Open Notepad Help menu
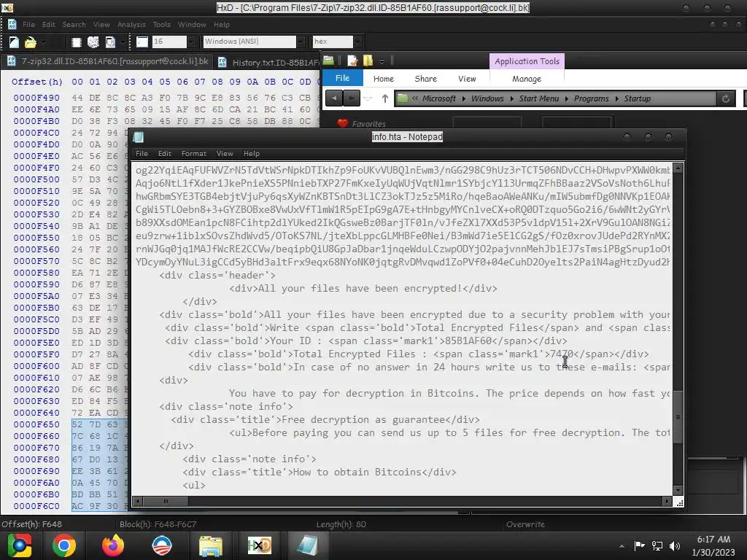Screen dimensions: 747x560 252,153
